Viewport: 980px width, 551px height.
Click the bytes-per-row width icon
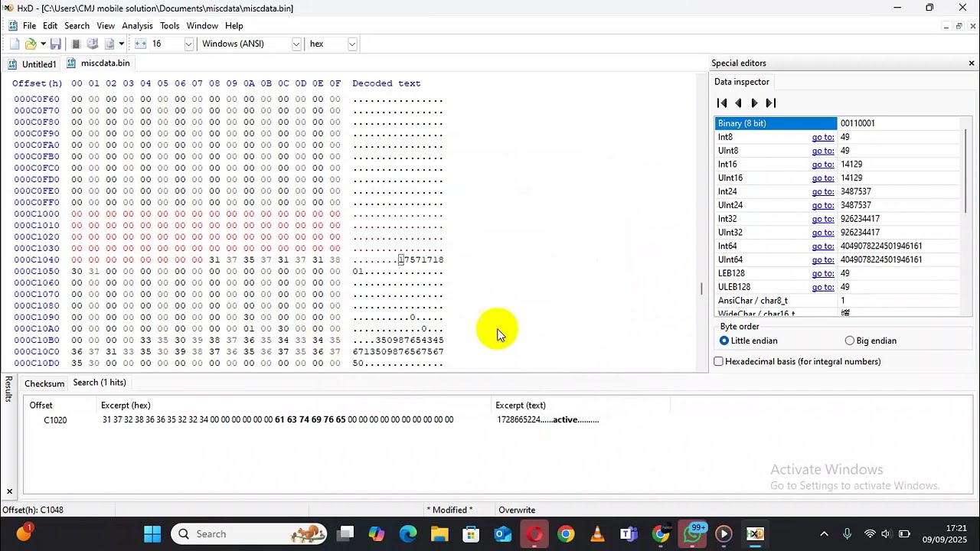pos(140,44)
